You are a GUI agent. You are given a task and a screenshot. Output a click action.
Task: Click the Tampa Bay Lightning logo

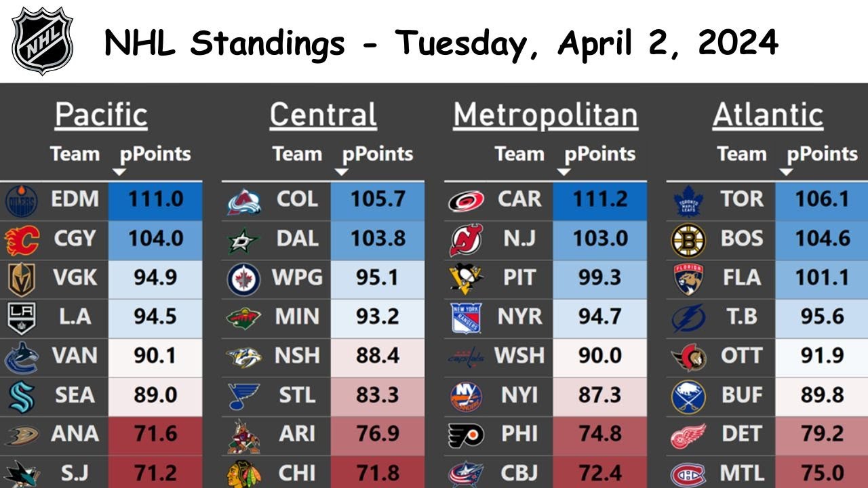688,318
